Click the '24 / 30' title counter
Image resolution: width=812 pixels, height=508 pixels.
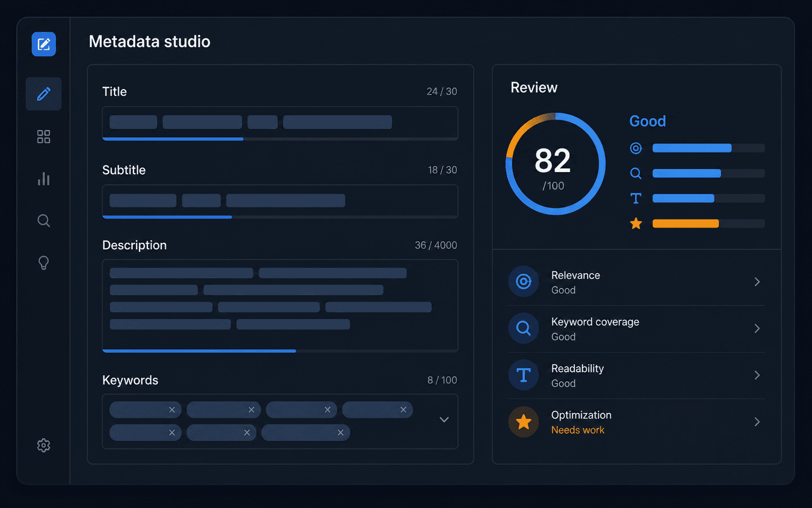(x=442, y=91)
